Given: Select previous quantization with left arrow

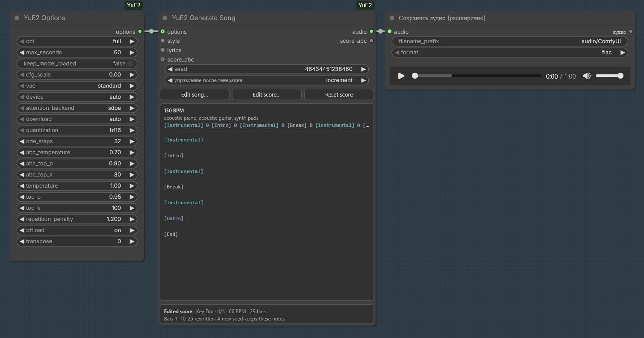Looking at the screenshot, I should pyautogui.click(x=21, y=130).
